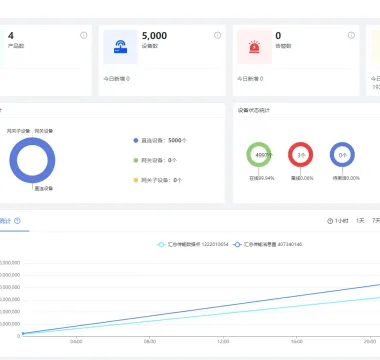Image resolution: width=380 pixels, height=360 pixels.
Task: Toggle the blue legend series 407340146
Action: [x=267, y=244]
